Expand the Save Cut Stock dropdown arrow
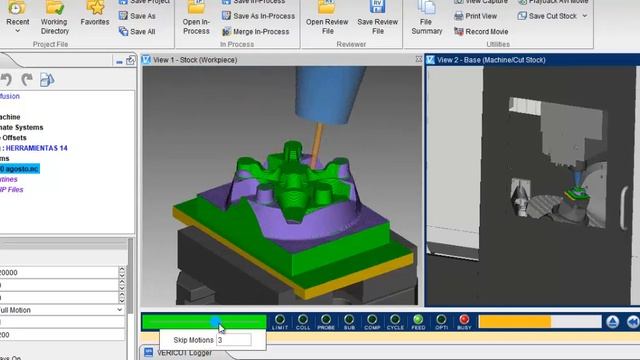This screenshot has height=360, width=640. (x=585, y=16)
